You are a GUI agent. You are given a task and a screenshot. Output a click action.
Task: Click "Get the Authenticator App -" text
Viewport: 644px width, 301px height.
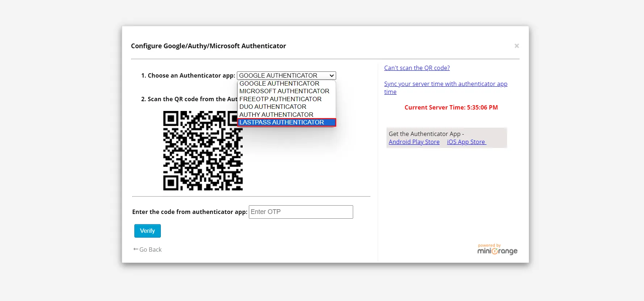tap(426, 134)
